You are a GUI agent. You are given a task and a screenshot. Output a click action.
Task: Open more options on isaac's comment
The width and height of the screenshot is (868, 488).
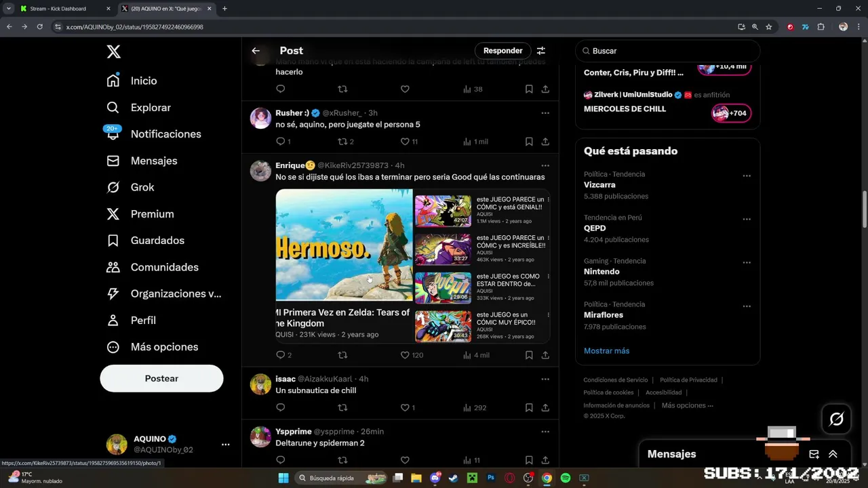point(545,379)
